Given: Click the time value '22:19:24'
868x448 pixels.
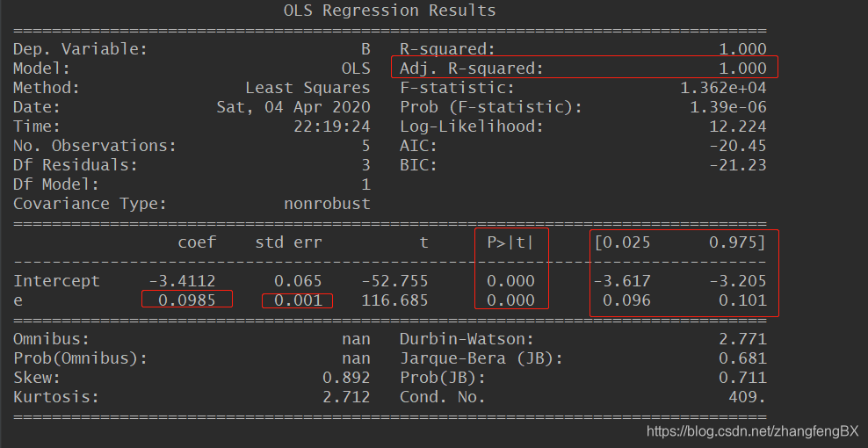Looking at the screenshot, I should [x=331, y=126].
